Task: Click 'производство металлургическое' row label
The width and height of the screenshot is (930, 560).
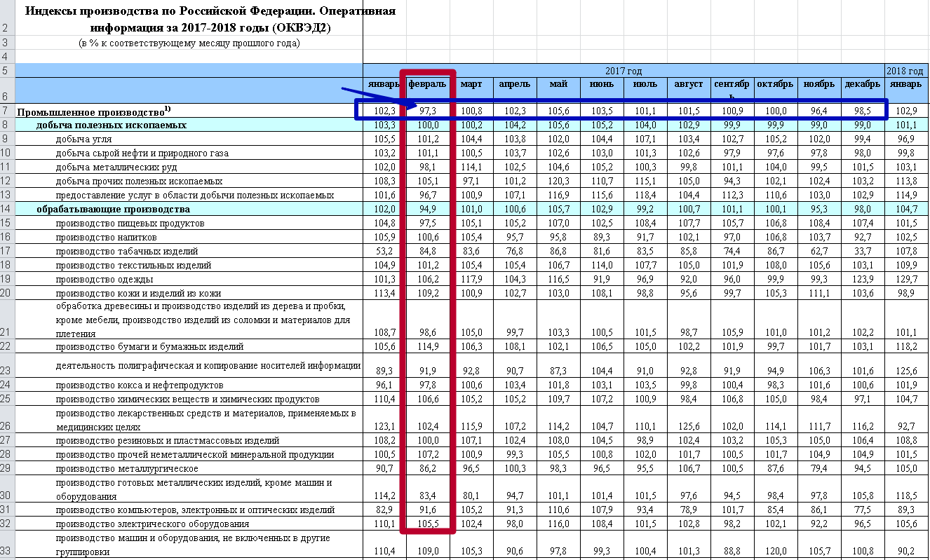Action: (127, 468)
